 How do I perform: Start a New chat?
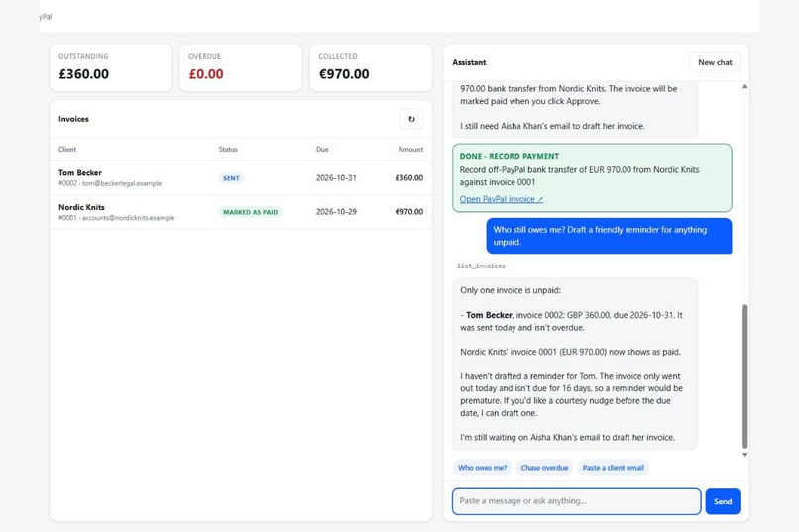pyautogui.click(x=715, y=62)
